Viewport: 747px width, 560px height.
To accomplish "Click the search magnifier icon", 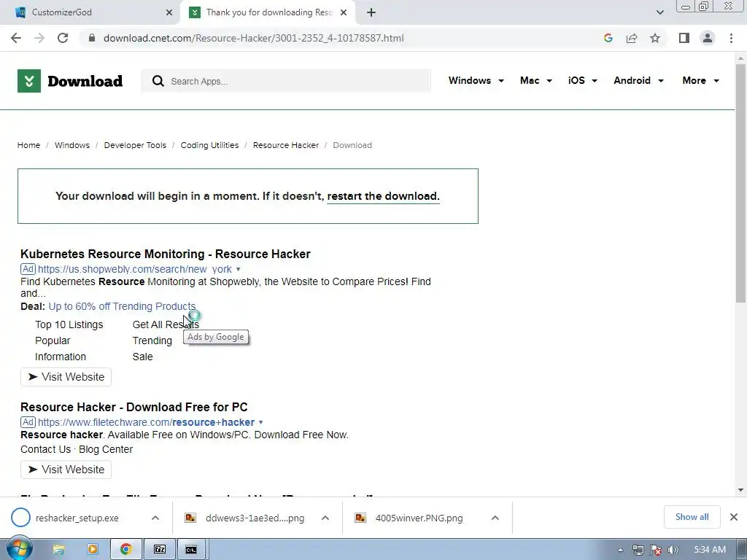I will click(158, 81).
